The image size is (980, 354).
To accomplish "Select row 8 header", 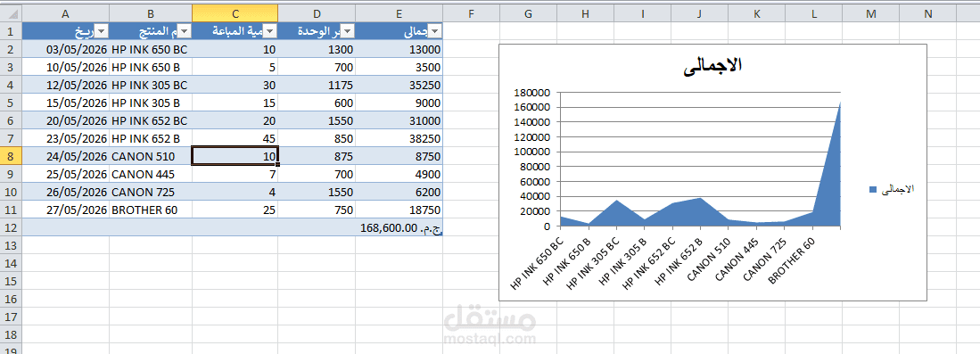I will pos(12,156).
